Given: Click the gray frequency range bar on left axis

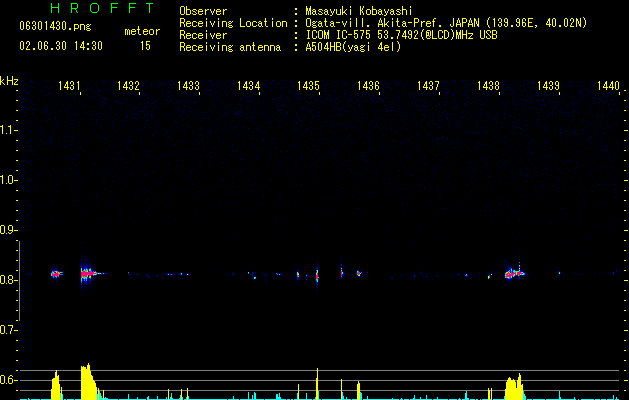Looking at the screenshot, I should click(19, 281).
